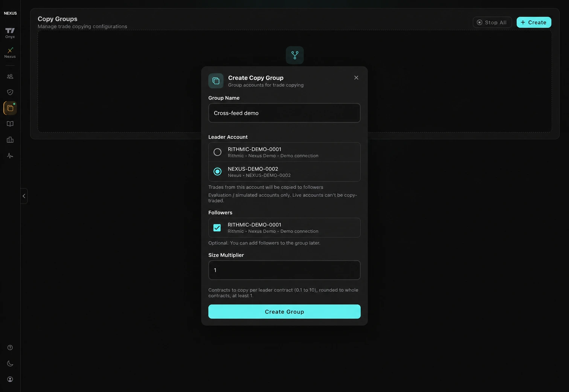The image size is (569, 392).
Task: Click the 'Contracts to copy per leader contract' hint
Action: point(283,293)
